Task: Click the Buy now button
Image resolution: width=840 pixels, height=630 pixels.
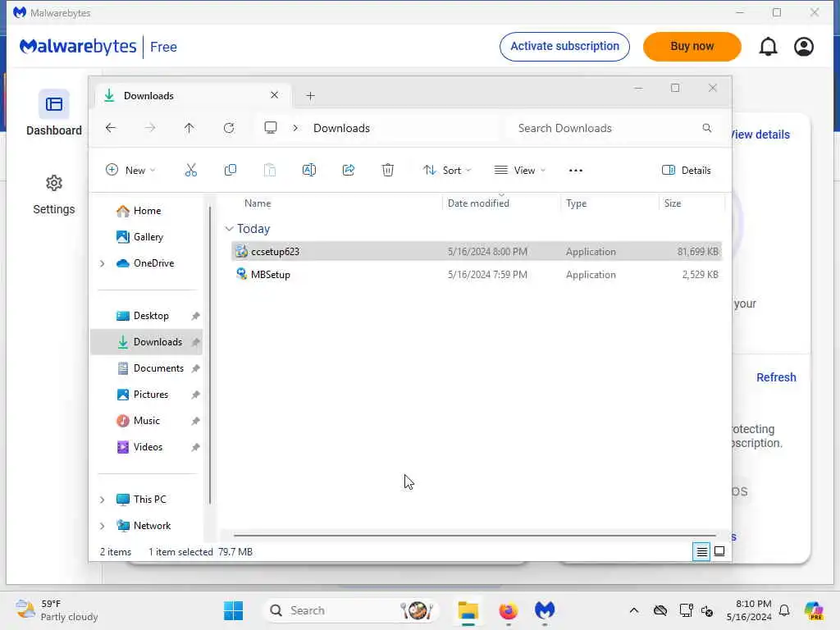Action: coord(692,47)
